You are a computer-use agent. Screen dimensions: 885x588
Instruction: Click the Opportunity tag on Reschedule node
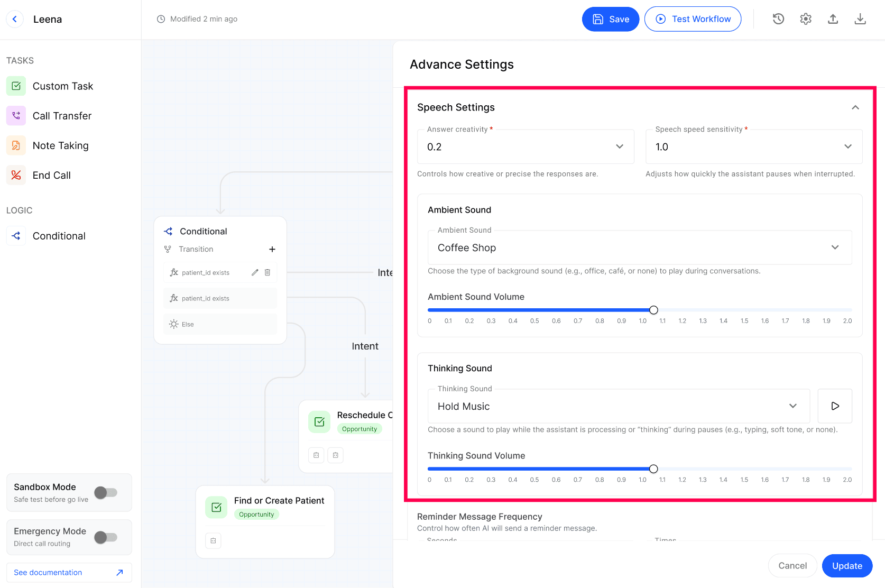(x=359, y=429)
